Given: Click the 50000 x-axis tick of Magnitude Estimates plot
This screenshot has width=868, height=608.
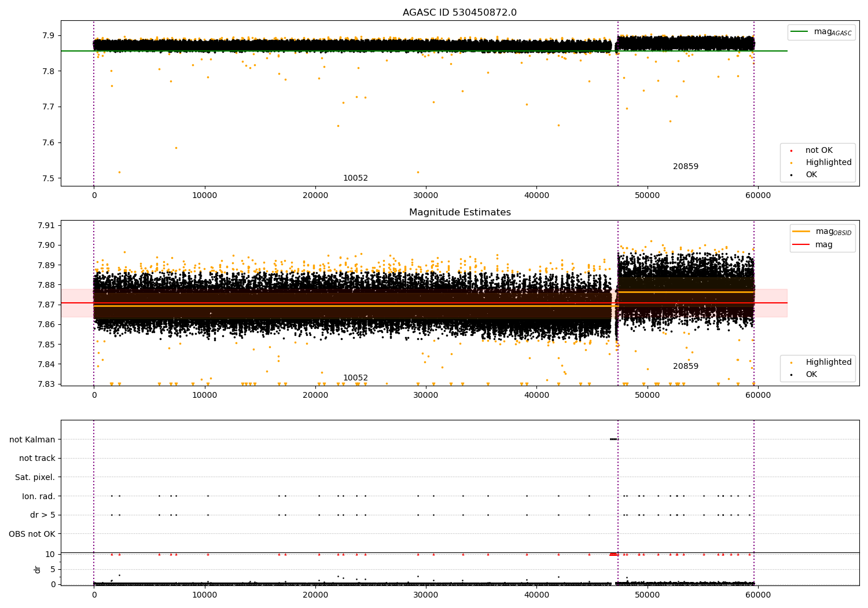Looking at the screenshot, I should click(x=648, y=395).
